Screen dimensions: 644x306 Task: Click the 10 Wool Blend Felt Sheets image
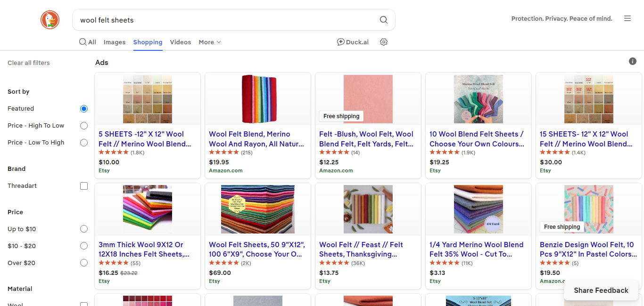(x=479, y=99)
